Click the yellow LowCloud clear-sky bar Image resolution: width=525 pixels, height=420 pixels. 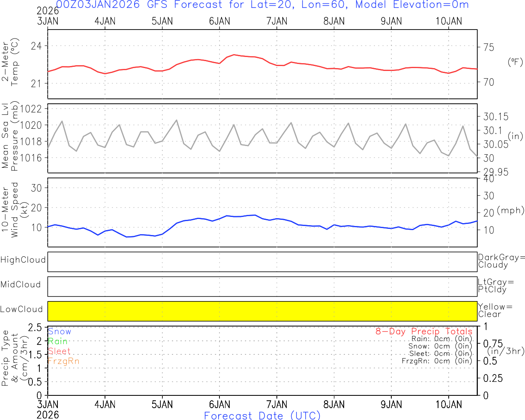tap(262, 311)
